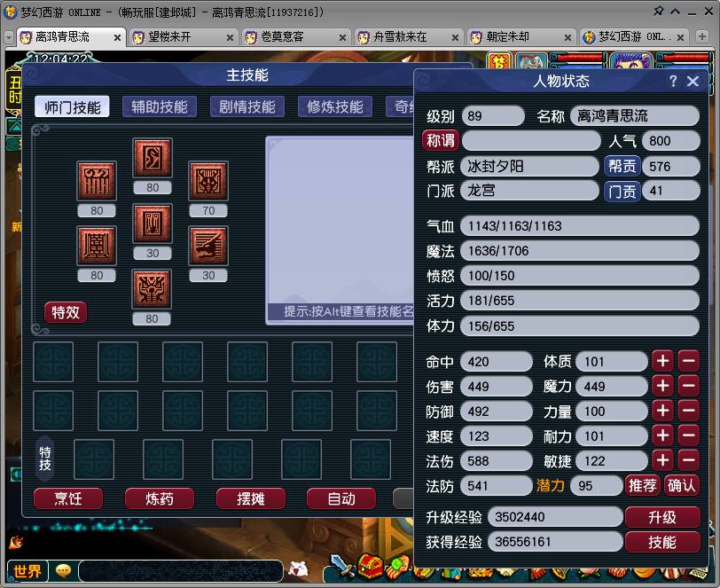Increase 体质 with its plus stepper
The image size is (720, 588).
click(663, 361)
